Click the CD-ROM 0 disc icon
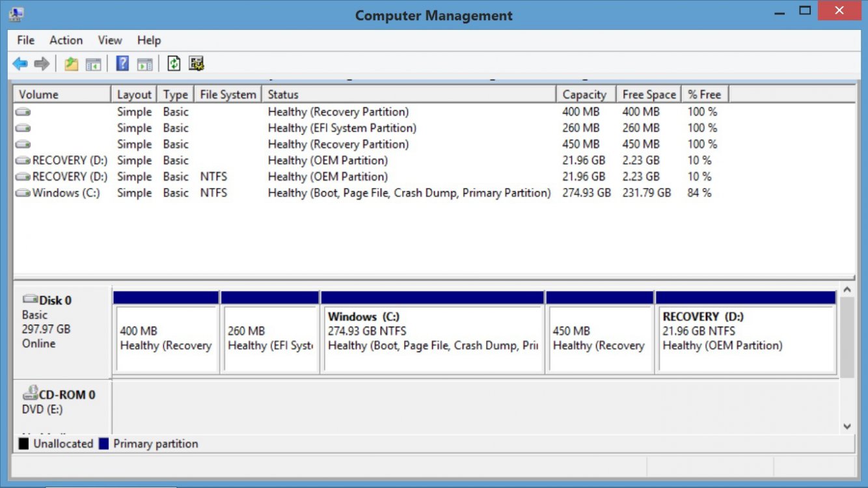This screenshot has height=488, width=868. point(30,392)
